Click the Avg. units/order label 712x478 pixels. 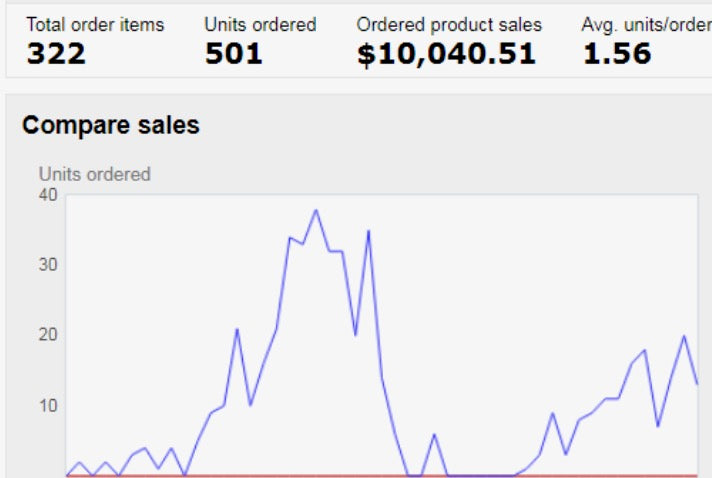(646, 24)
